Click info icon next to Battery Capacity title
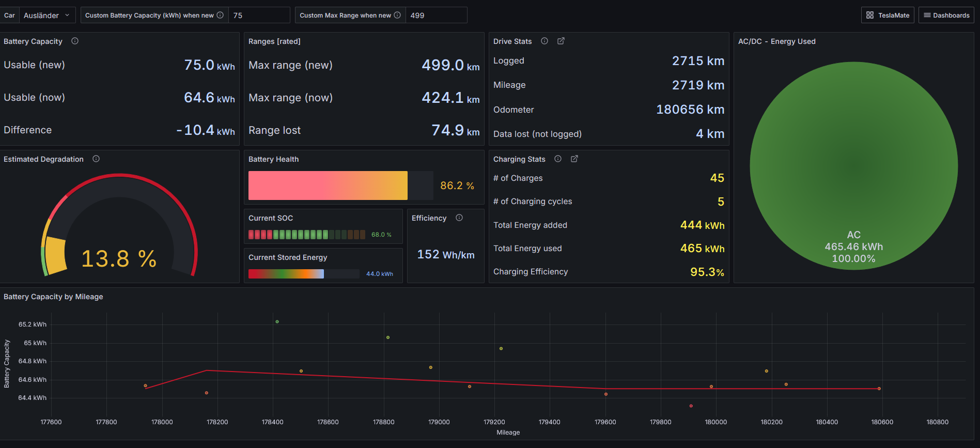This screenshot has height=448, width=980. tap(75, 41)
